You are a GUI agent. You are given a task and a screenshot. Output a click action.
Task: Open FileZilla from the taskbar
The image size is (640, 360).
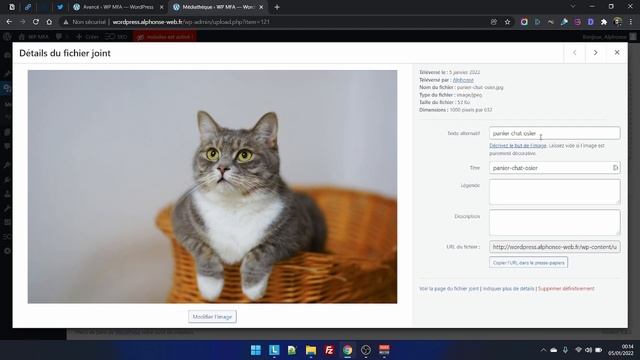(x=329, y=350)
